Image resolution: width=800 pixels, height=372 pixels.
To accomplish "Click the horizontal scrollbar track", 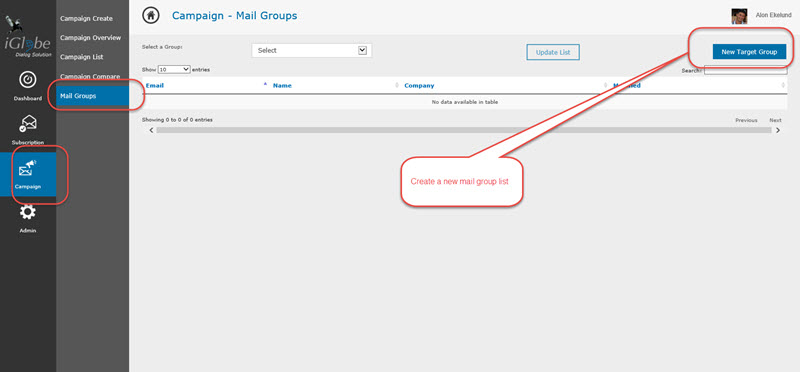I will 464,131.
